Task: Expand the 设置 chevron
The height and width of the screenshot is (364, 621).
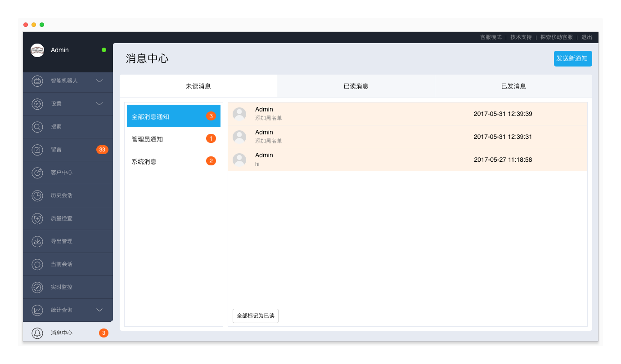Action: [x=99, y=104]
